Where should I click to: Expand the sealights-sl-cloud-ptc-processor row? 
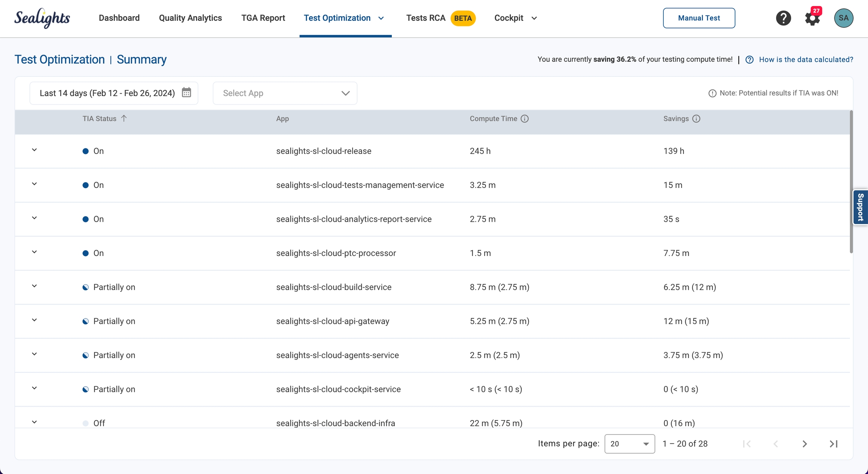[34, 252]
